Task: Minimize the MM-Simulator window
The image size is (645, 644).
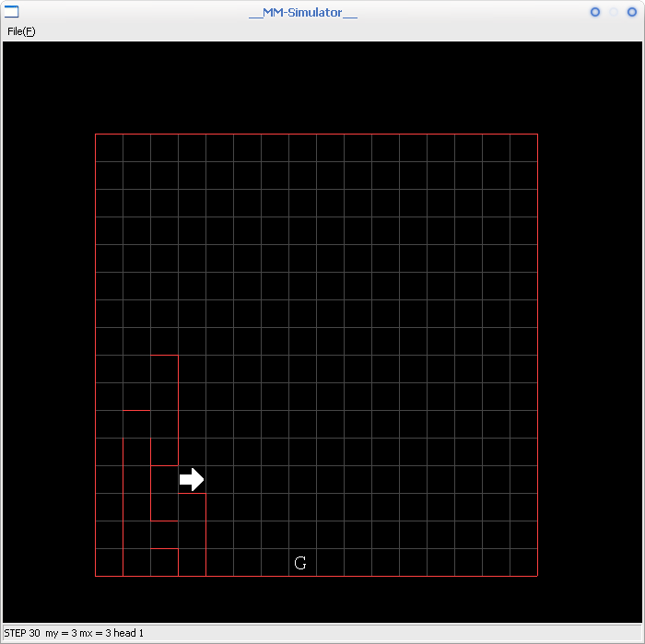Action: pyautogui.click(x=595, y=12)
